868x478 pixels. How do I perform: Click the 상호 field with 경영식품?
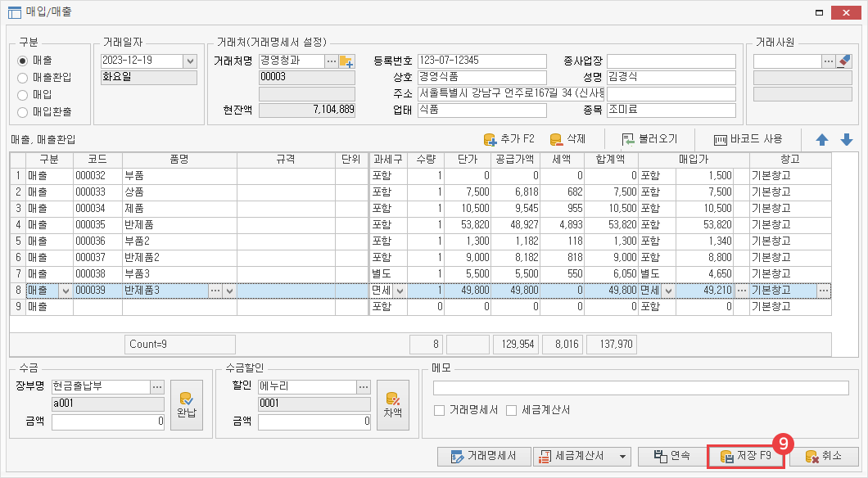tap(482, 78)
